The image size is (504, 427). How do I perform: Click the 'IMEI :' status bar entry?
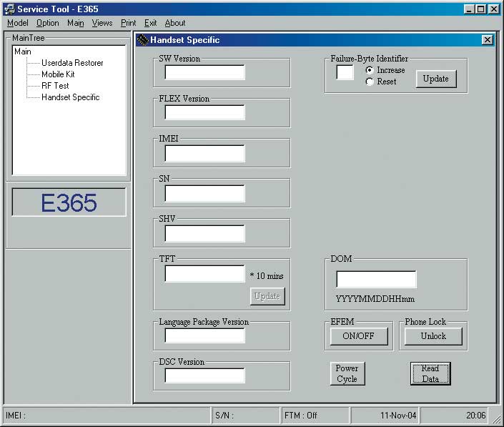107,416
